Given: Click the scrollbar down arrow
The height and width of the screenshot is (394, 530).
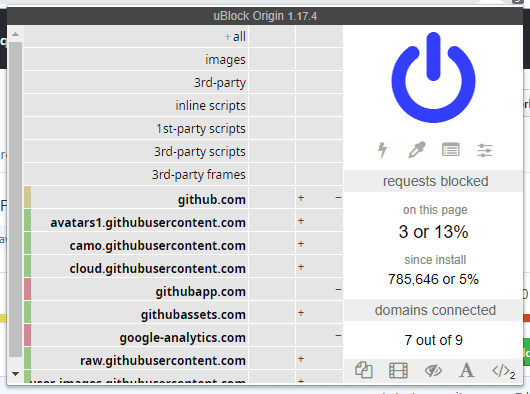Looking at the screenshot, I should coord(15,374).
